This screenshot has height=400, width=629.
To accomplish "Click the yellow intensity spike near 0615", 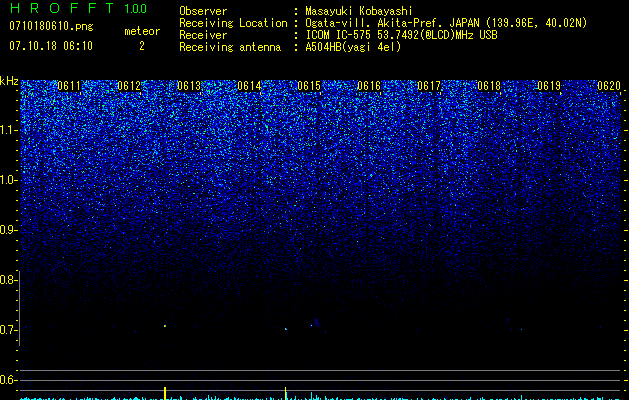I will coord(285,393).
